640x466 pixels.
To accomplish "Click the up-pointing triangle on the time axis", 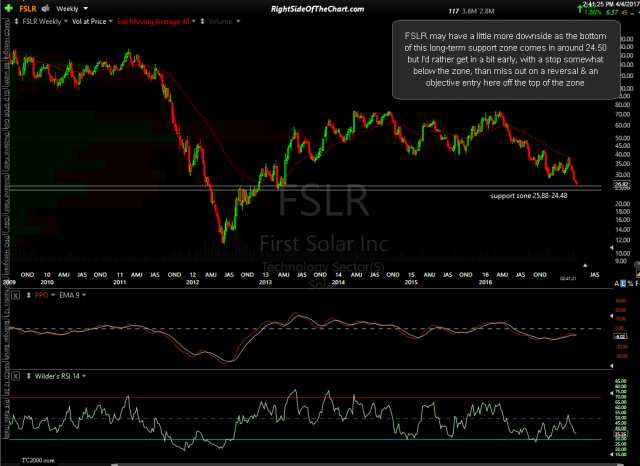I will (585, 265).
